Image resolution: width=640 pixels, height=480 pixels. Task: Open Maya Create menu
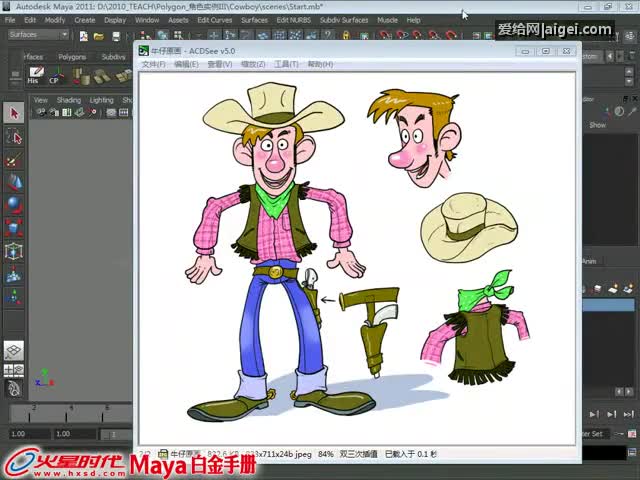(x=84, y=20)
